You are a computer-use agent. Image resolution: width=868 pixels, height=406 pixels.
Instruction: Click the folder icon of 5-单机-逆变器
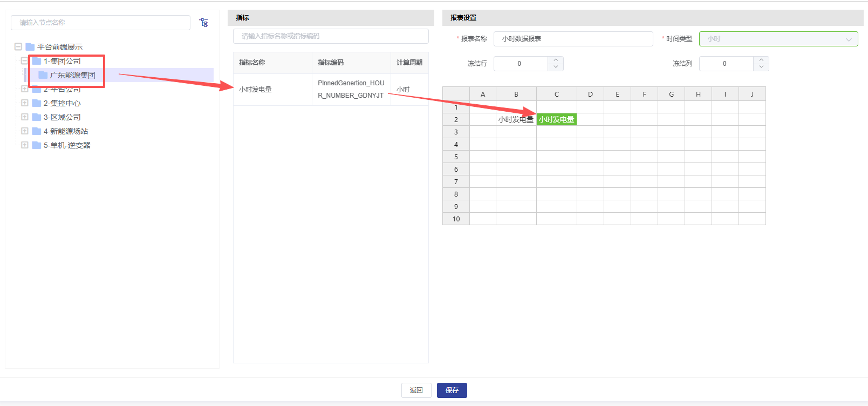37,145
